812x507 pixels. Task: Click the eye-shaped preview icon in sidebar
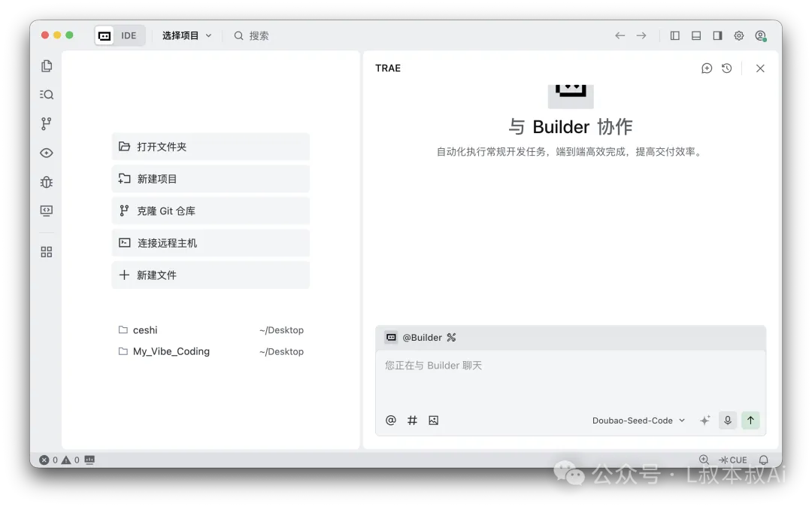tap(47, 153)
